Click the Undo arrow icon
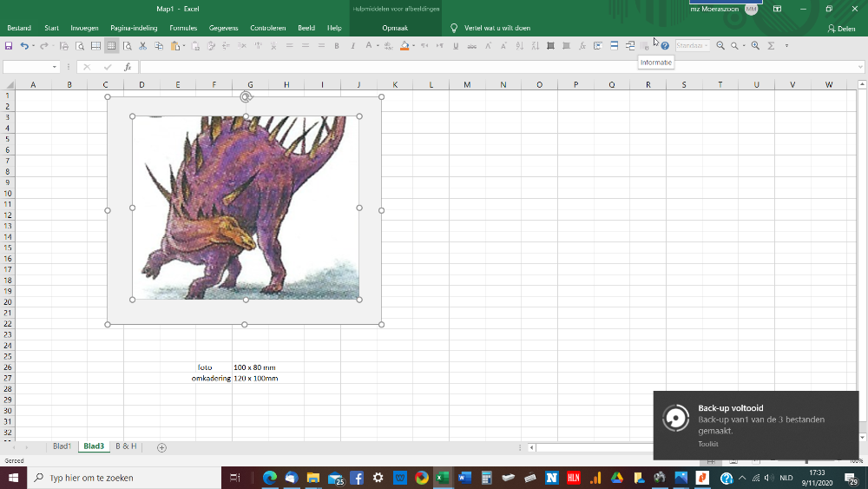 pyautogui.click(x=24, y=46)
